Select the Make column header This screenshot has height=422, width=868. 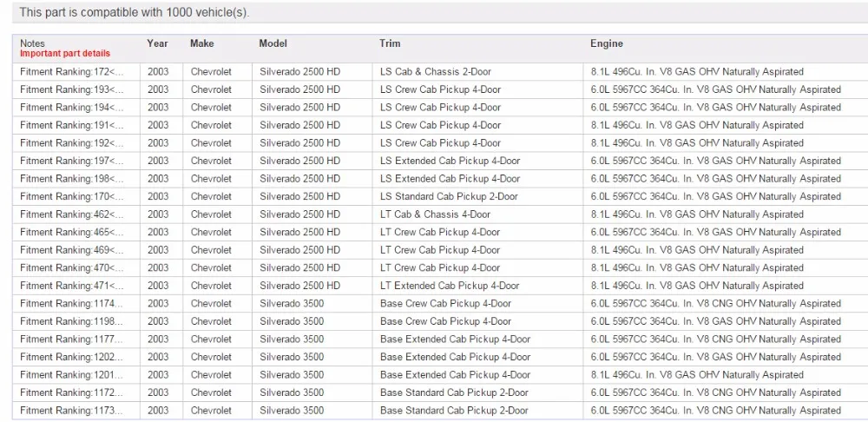coord(202,43)
